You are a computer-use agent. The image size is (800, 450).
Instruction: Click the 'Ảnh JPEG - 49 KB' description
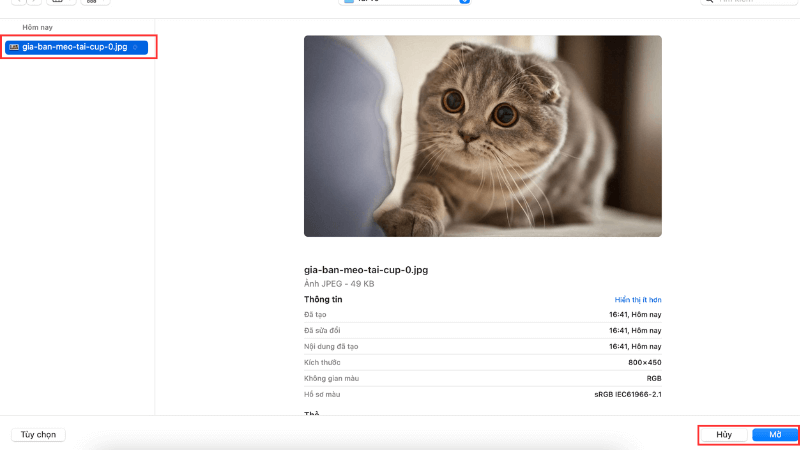point(339,284)
